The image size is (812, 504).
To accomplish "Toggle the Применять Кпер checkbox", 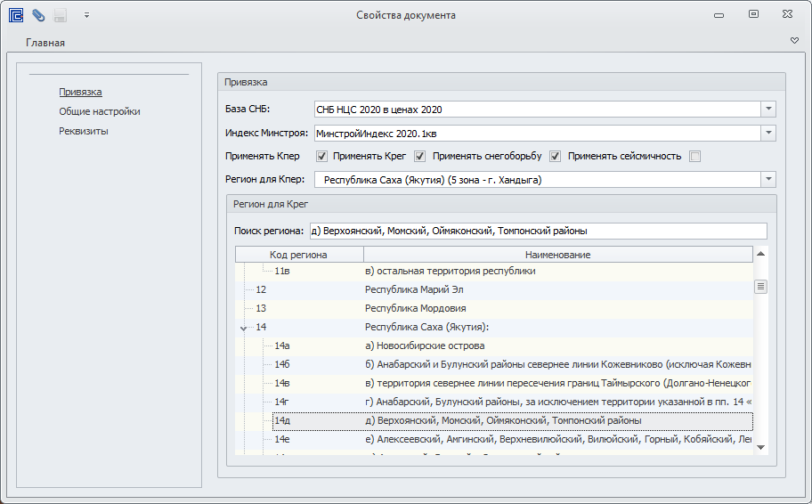I will click(x=321, y=156).
